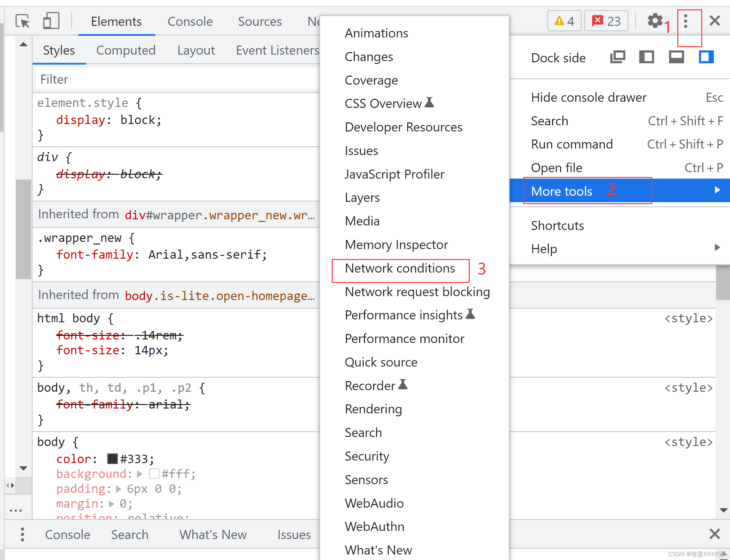Select the Shortcuts menu entry
730x560 pixels.
(557, 226)
